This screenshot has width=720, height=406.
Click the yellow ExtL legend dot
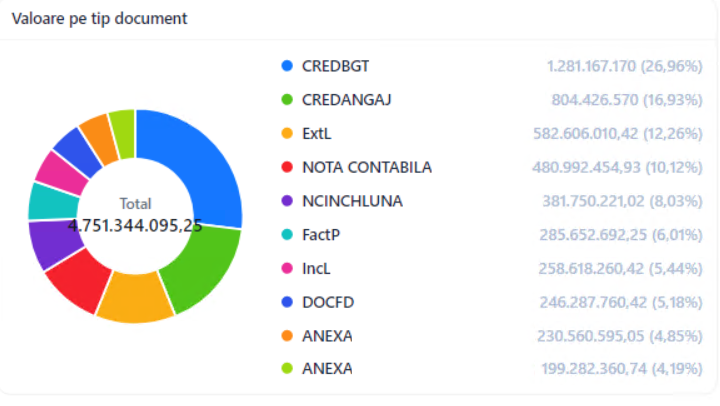pos(287,134)
